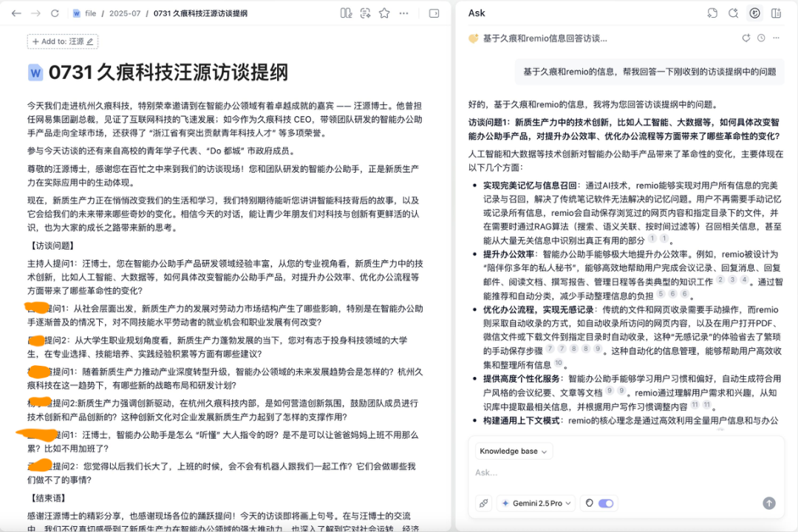Screen dimensions: 798x532
Task: Go back with the left arrow
Action: pos(16,13)
